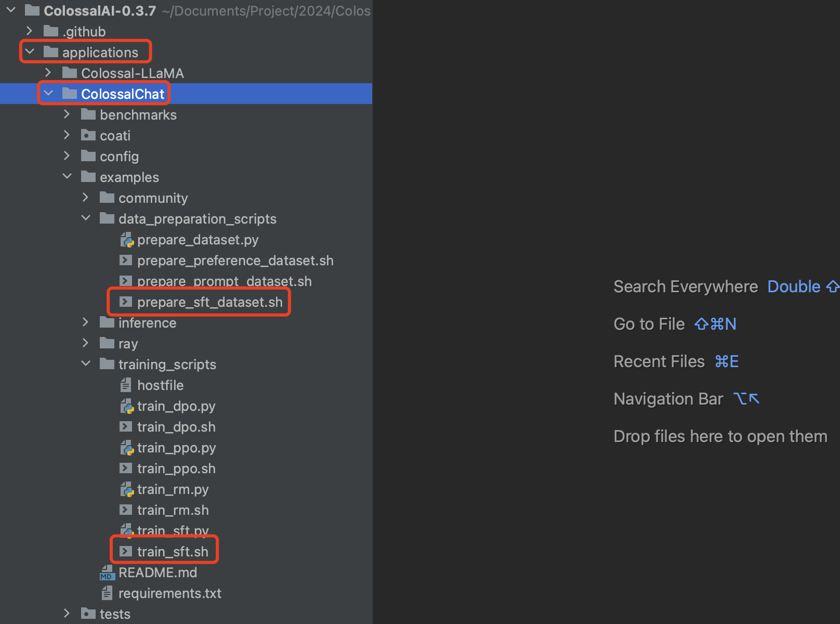
Task: Click the Markdown icon of README.md
Action: [107, 572]
